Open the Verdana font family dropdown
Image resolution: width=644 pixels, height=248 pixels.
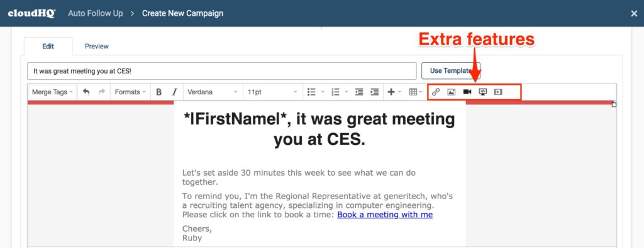pos(213,92)
